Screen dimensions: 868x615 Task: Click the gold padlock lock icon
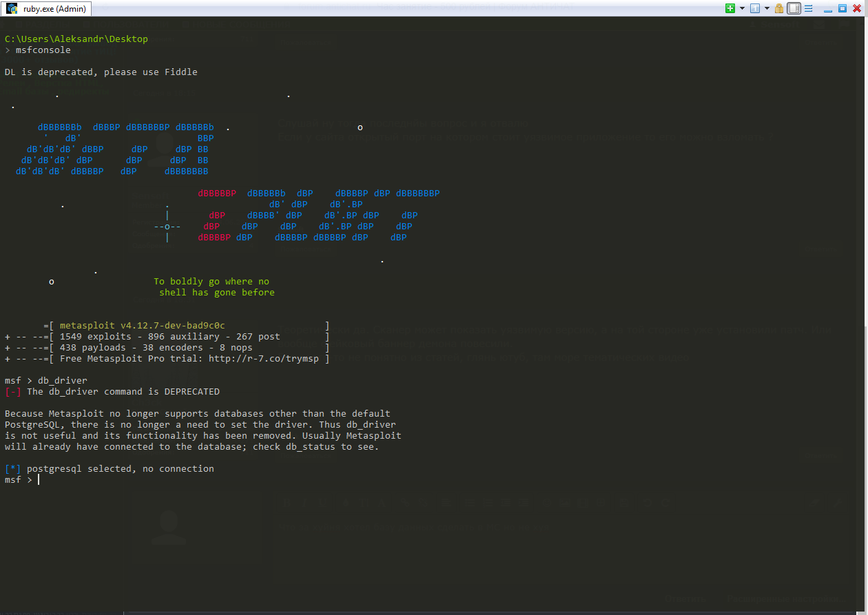(x=779, y=8)
